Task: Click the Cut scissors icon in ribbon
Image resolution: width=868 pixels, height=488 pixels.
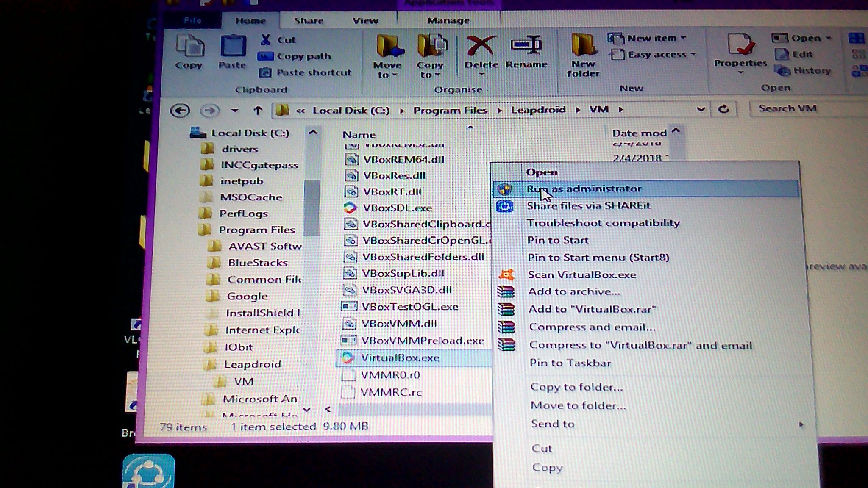Action: [266, 40]
